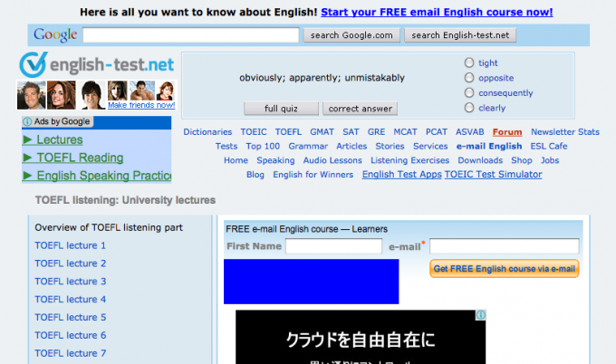Open the TOEFL lecture 7 link

[71, 353]
